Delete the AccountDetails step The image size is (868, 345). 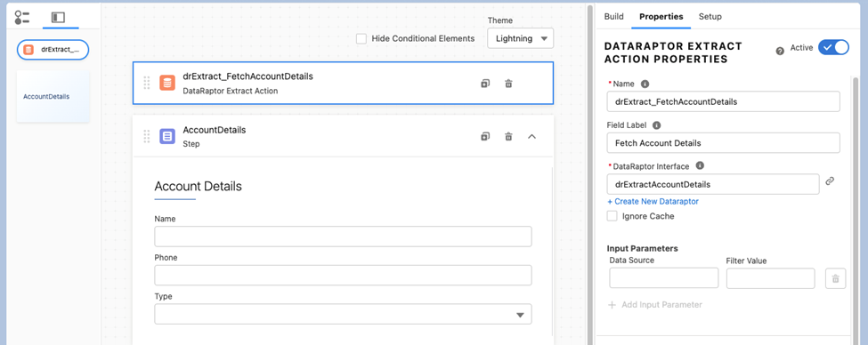[x=508, y=136]
